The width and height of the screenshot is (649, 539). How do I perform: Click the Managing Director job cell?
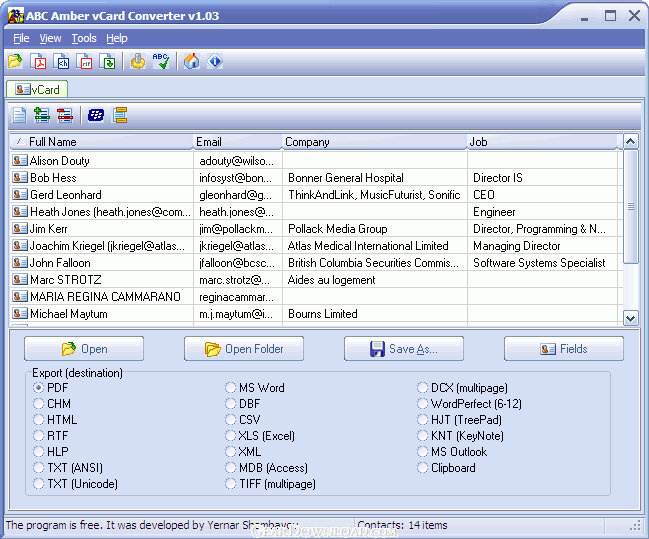542,245
